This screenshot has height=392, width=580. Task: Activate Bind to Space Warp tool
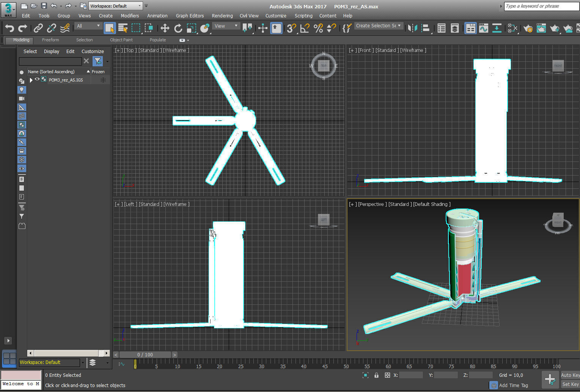pyautogui.click(x=65, y=28)
